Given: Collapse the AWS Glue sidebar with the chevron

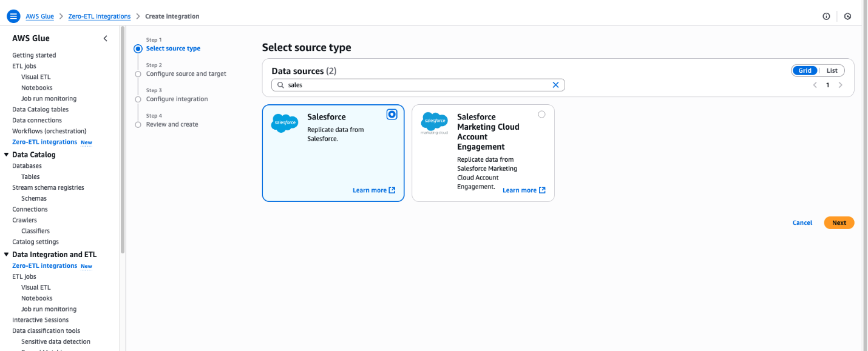Looking at the screenshot, I should (x=105, y=38).
